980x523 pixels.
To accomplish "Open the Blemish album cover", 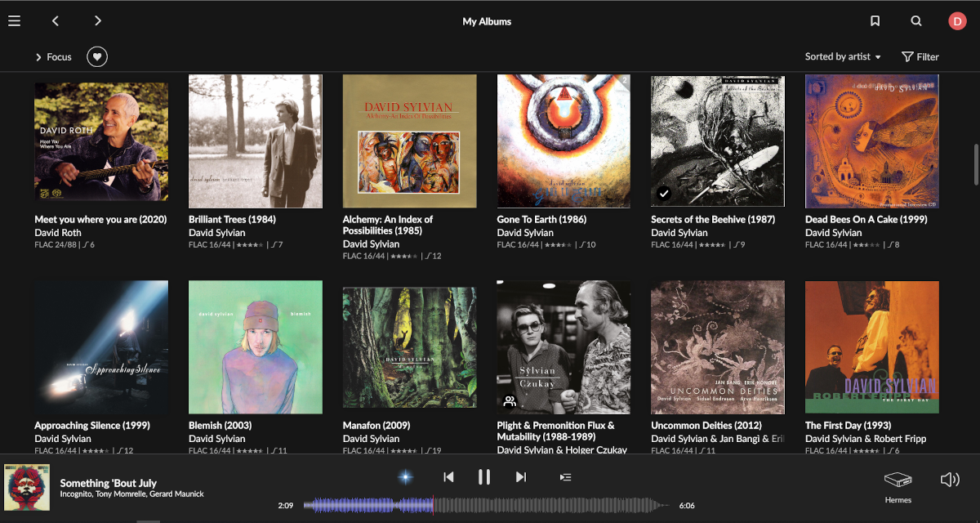I will click(256, 347).
